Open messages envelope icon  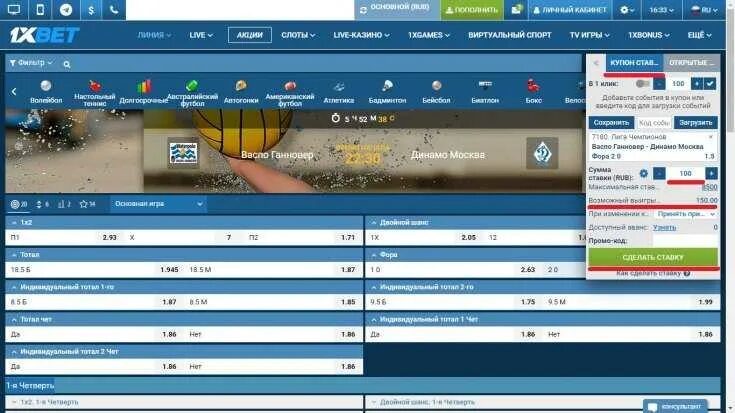pos(516,9)
